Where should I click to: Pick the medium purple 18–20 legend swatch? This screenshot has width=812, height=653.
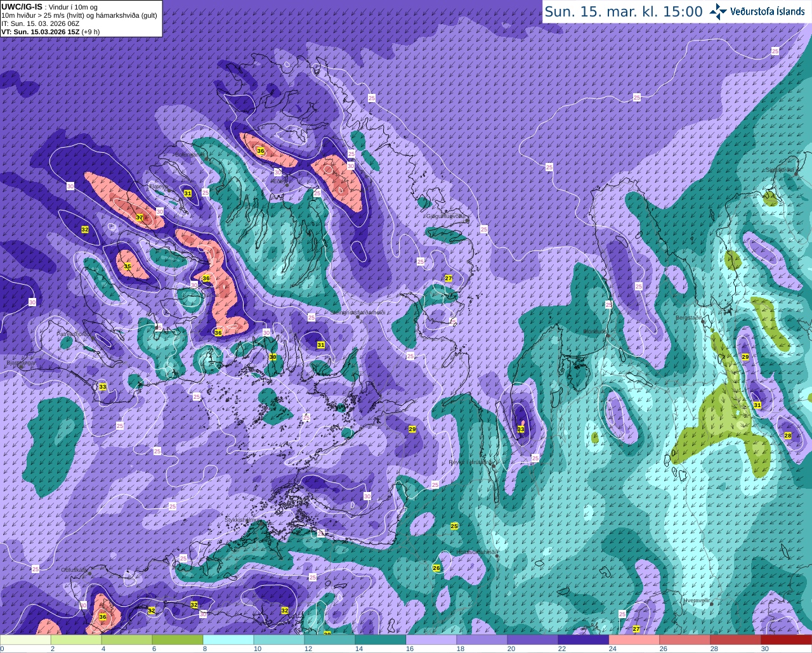tap(482, 640)
